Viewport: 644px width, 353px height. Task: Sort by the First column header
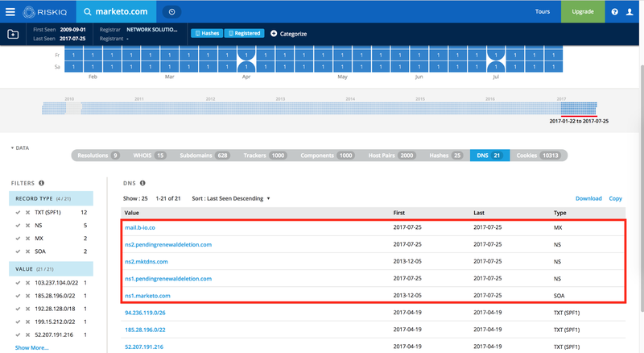click(x=398, y=213)
